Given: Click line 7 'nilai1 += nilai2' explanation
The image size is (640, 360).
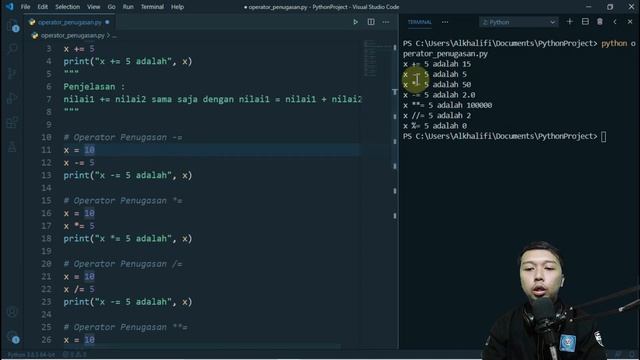Looking at the screenshot, I should [x=213, y=99].
